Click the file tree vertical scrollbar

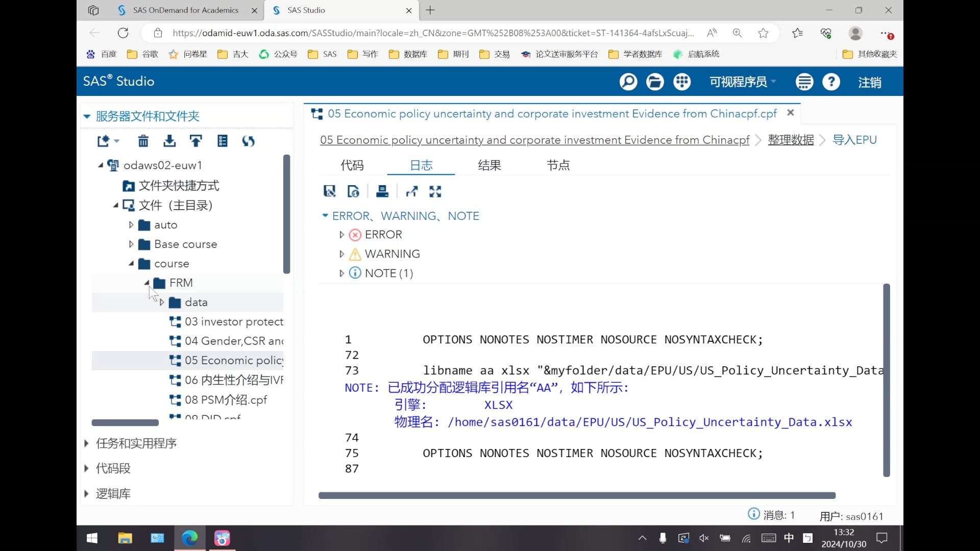[x=287, y=214]
